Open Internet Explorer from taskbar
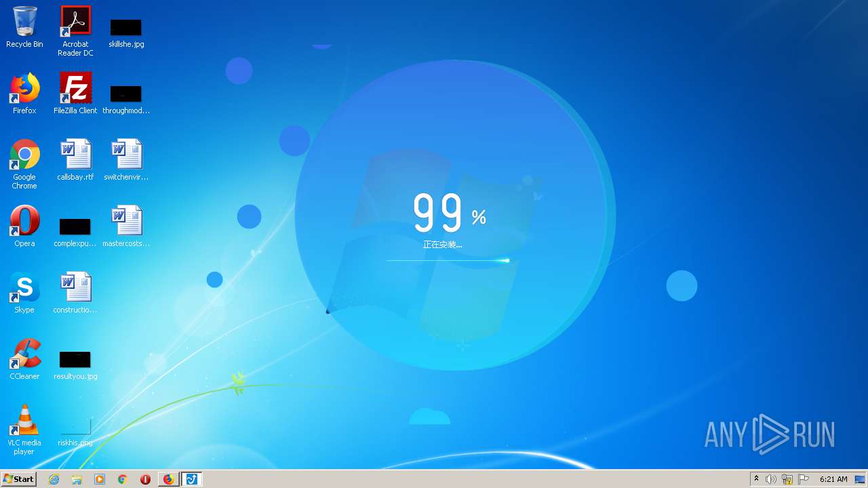The height and width of the screenshot is (488, 868). tap(54, 479)
